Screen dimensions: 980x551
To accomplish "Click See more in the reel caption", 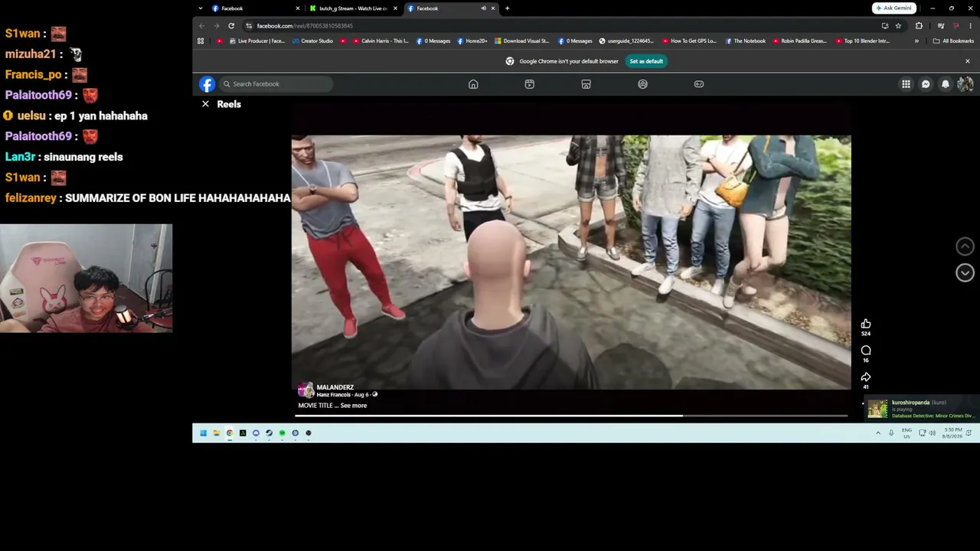I will (x=354, y=406).
